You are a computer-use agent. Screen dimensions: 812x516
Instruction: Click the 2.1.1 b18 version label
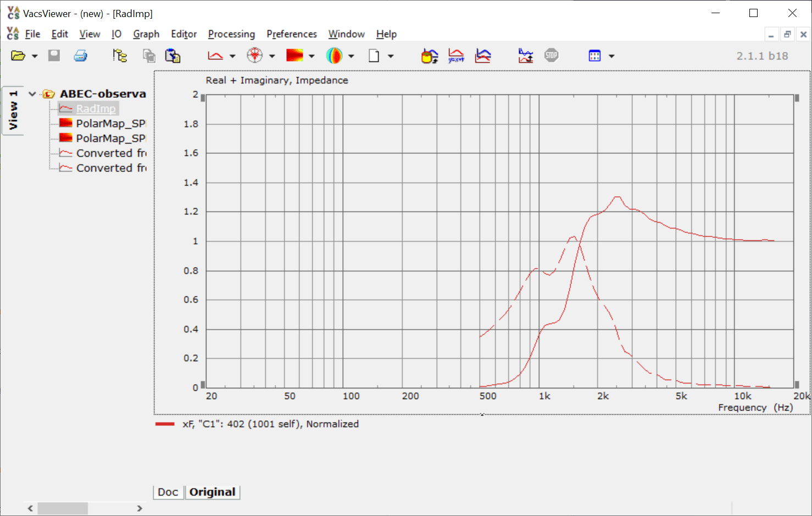pyautogui.click(x=762, y=56)
